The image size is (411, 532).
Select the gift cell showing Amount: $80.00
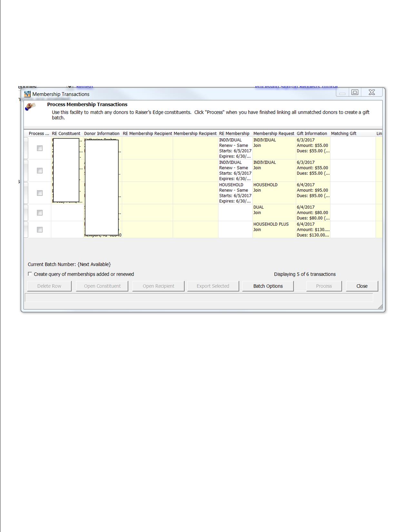point(313,212)
